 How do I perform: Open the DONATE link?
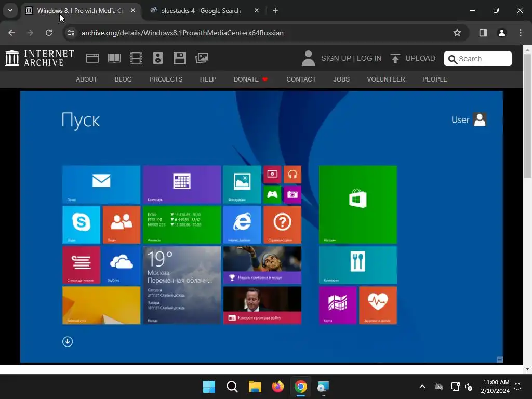(250, 79)
